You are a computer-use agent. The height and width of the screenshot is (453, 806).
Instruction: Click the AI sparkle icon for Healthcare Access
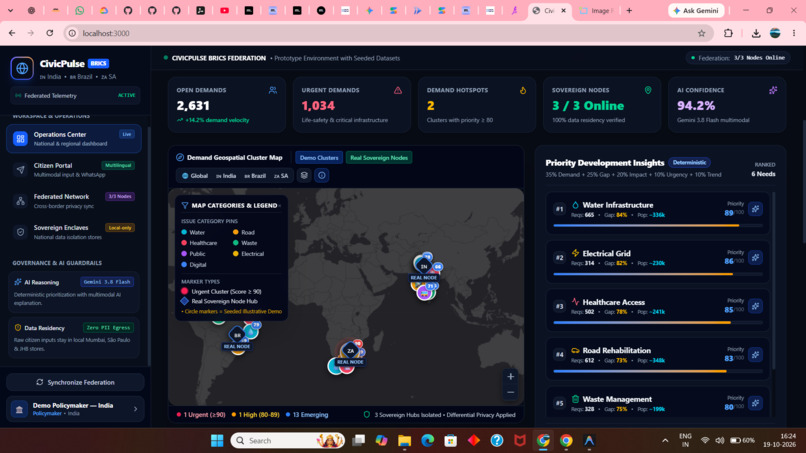click(755, 306)
